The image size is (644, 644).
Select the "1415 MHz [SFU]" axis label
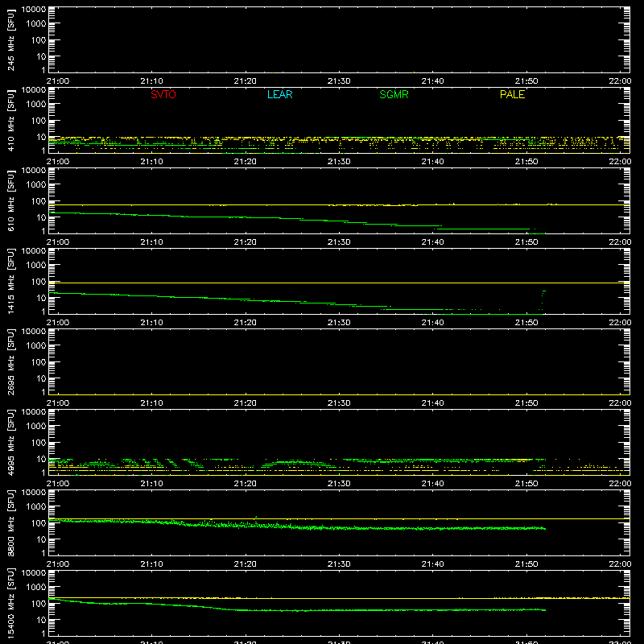click(11, 281)
